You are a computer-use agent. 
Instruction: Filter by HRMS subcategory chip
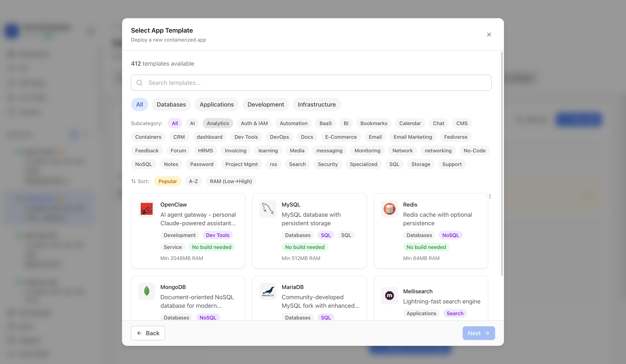click(205, 151)
